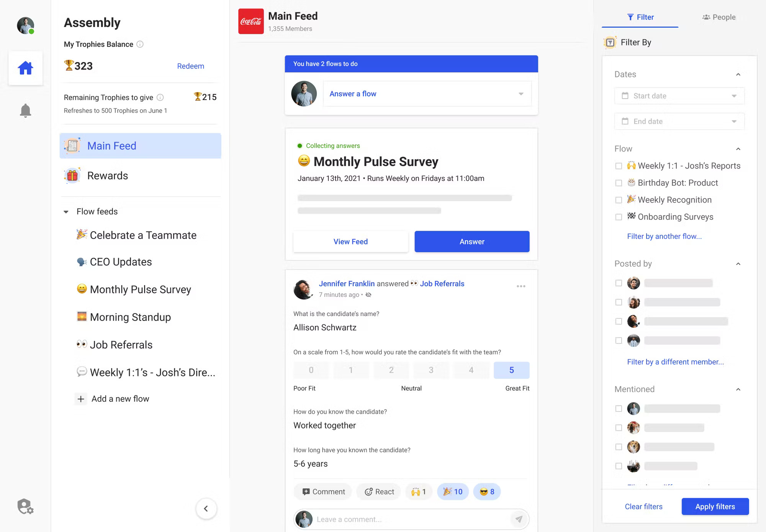
Task: Open notifications via the bell icon
Action: 25,110
